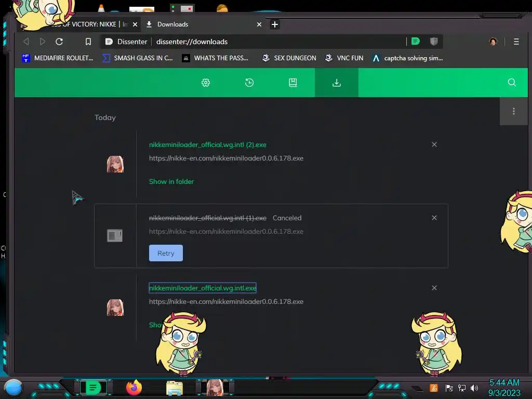Open the downloads page three-dot menu
This screenshot has height=399, width=532.
point(514,111)
